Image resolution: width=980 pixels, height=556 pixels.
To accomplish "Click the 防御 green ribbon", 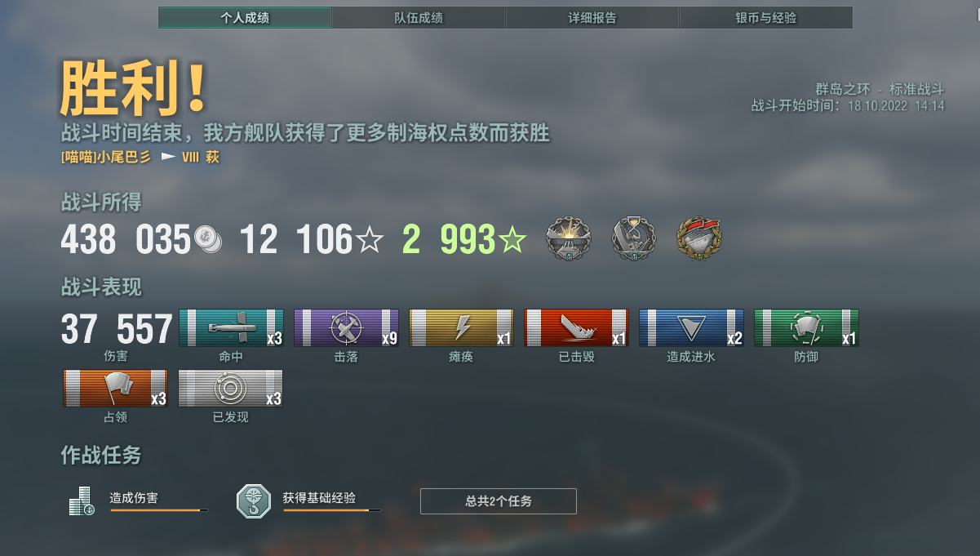I will 806,328.
